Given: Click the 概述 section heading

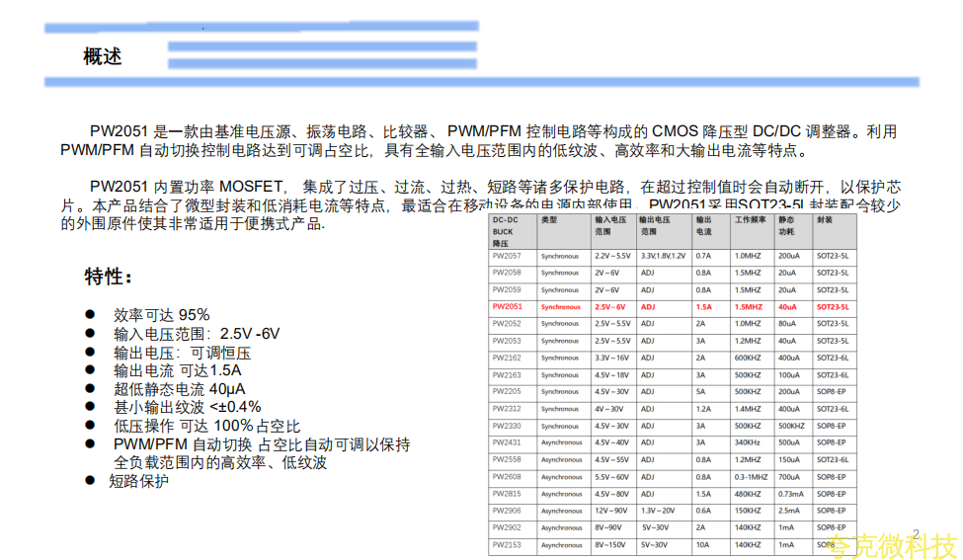Looking at the screenshot, I should [x=103, y=57].
